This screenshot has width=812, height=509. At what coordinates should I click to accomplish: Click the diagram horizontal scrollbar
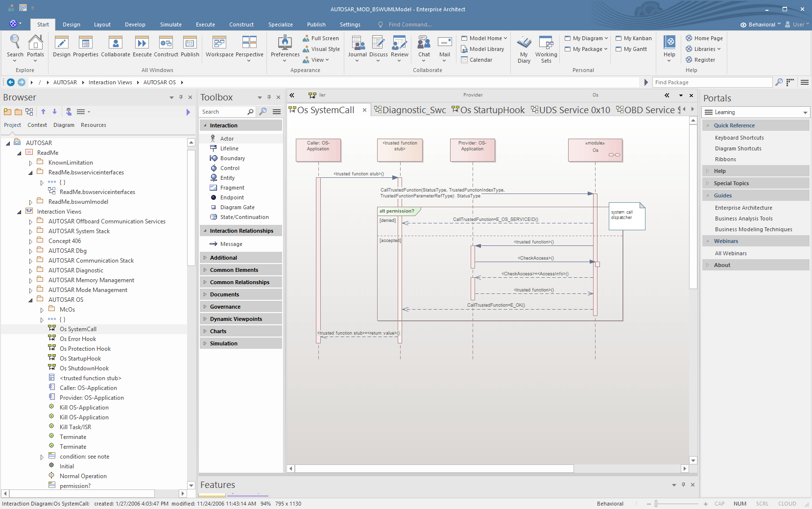pyautogui.click(x=434, y=469)
